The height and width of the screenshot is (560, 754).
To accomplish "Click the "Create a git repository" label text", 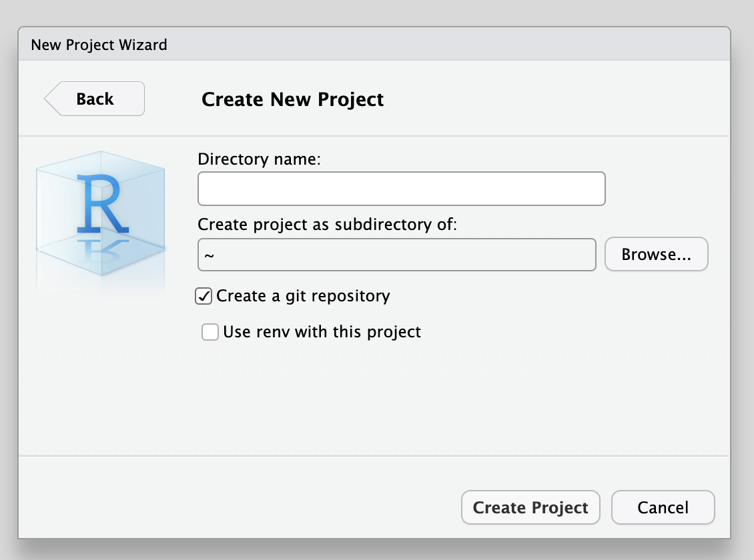I will pyautogui.click(x=303, y=296).
